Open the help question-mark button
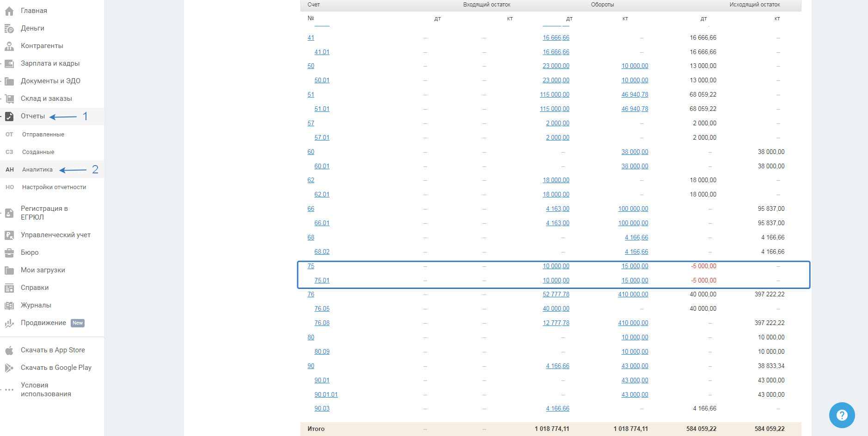This screenshot has height=436, width=868. tap(842, 415)
